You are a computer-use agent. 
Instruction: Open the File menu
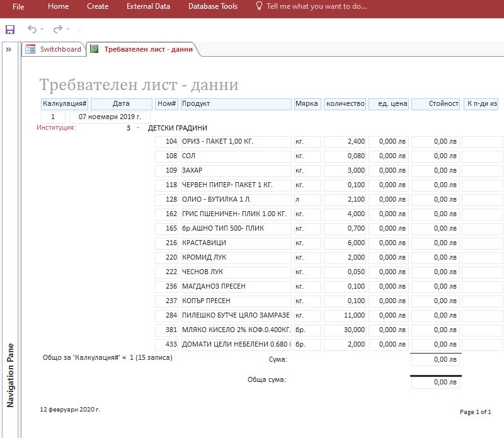point(18,6)
